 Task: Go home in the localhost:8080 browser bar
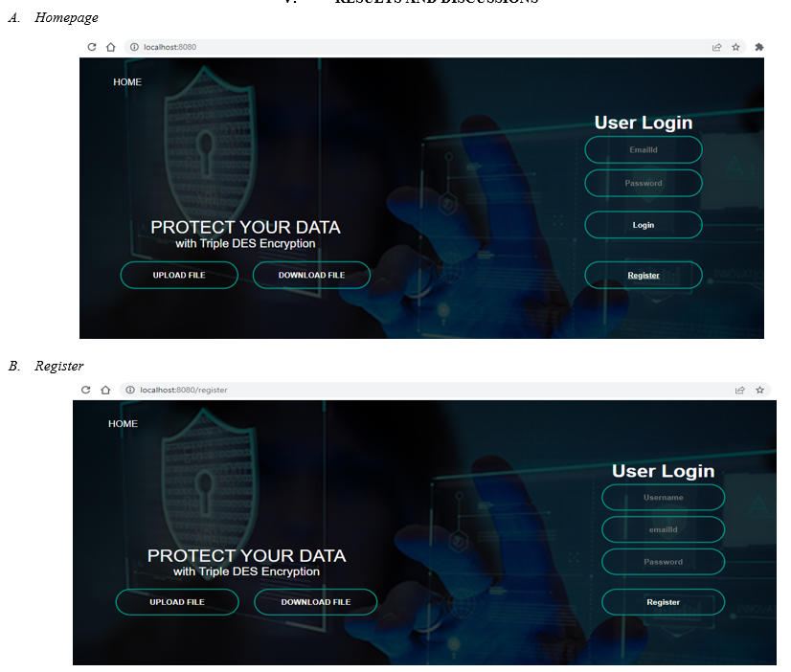click(110, 47)
